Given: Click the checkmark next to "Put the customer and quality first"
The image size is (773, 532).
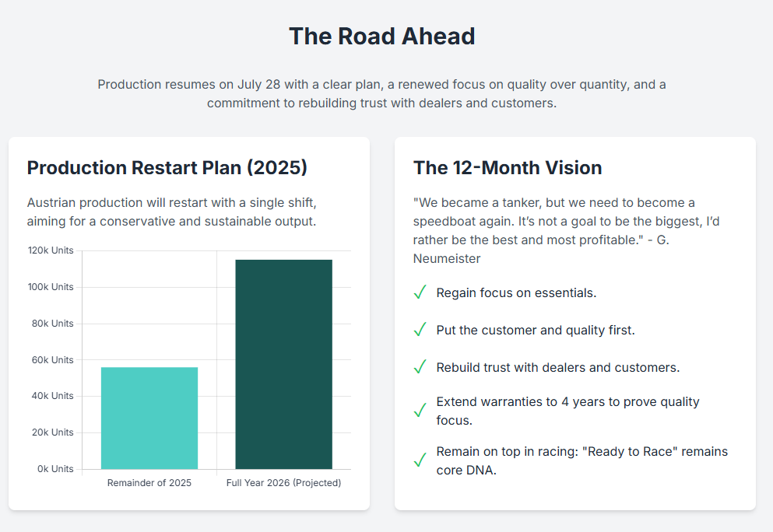Looking at the screenshot, I should click(x=420, y=331).
